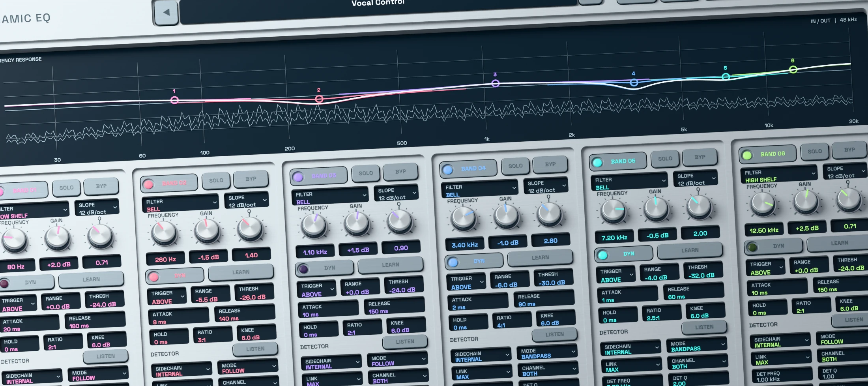Click the IN / OUT label

820,21
